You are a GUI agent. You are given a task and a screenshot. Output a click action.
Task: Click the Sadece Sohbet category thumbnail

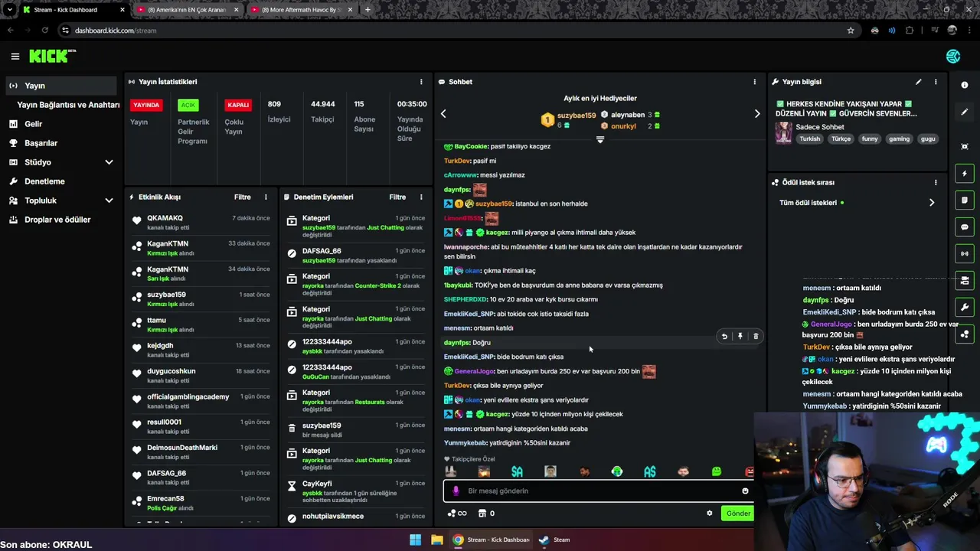(784, 132)
